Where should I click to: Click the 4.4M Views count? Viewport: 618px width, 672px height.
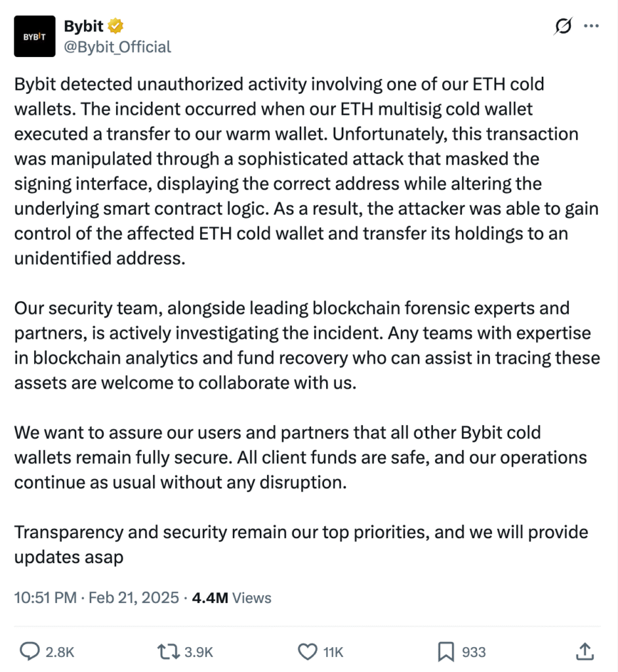[231, 597]
